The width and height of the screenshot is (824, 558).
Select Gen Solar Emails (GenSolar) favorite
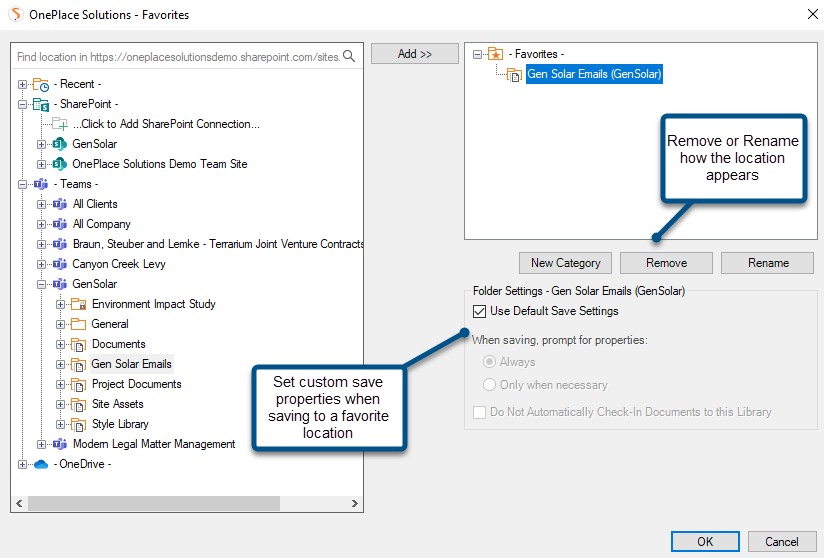pos(594,74)
